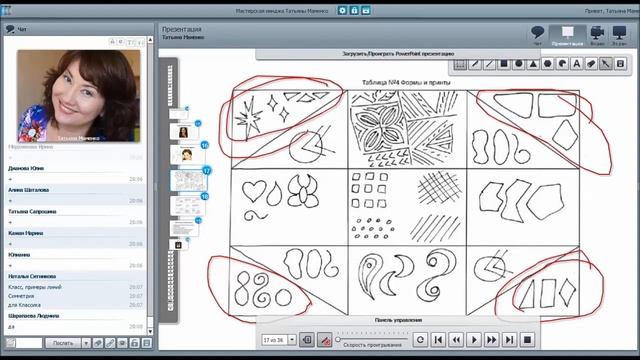Viewport: 640px width, 360px height.
Task: Select slide thumbnail number 17
Action: tap(188, 180)
